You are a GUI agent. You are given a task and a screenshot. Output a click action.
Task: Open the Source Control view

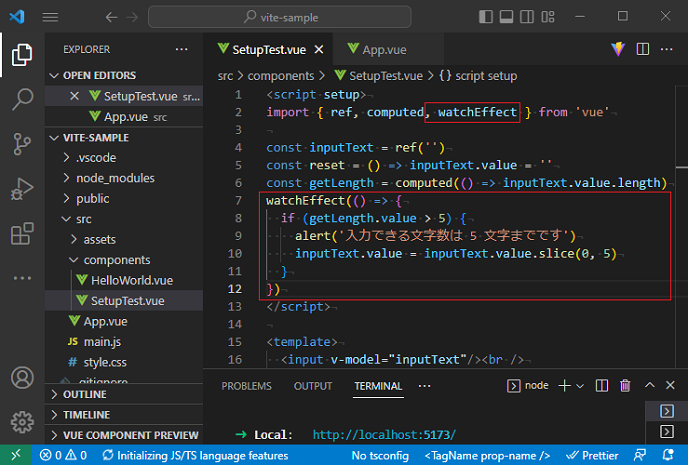pos(22,144)
